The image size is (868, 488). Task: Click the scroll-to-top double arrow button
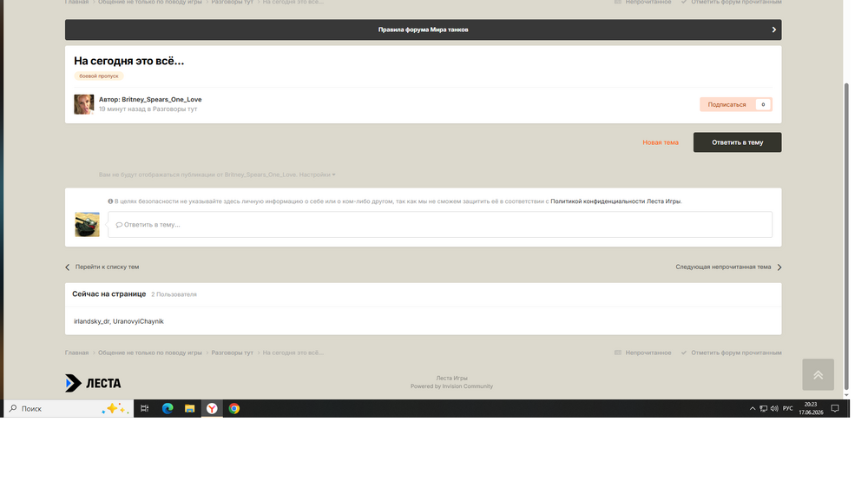click(x=819, y=374)
